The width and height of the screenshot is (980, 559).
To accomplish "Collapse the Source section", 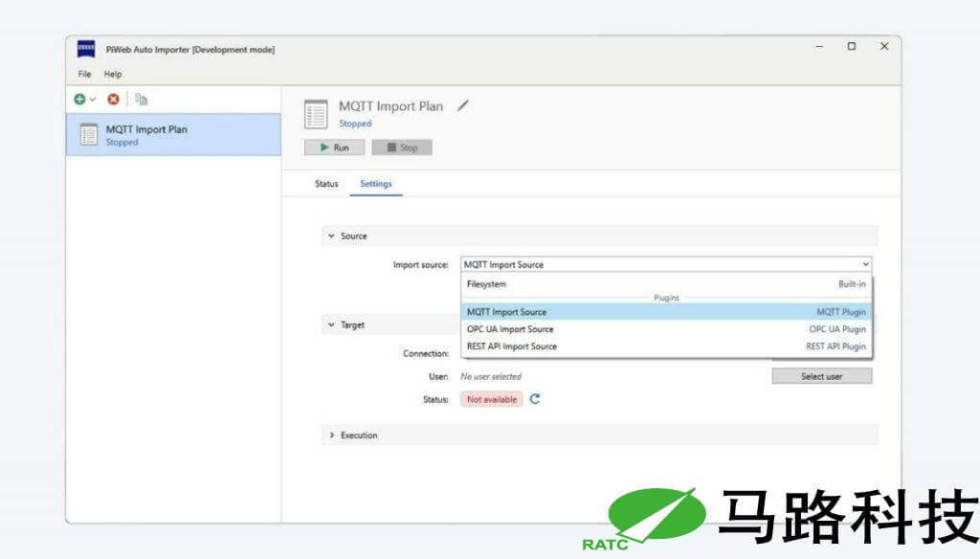I will pos(331,236).
